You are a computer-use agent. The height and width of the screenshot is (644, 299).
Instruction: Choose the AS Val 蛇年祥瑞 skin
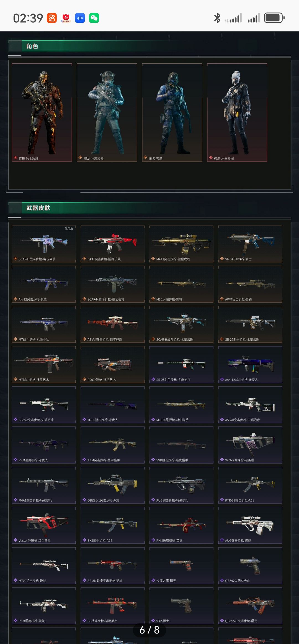pos(112,324)
